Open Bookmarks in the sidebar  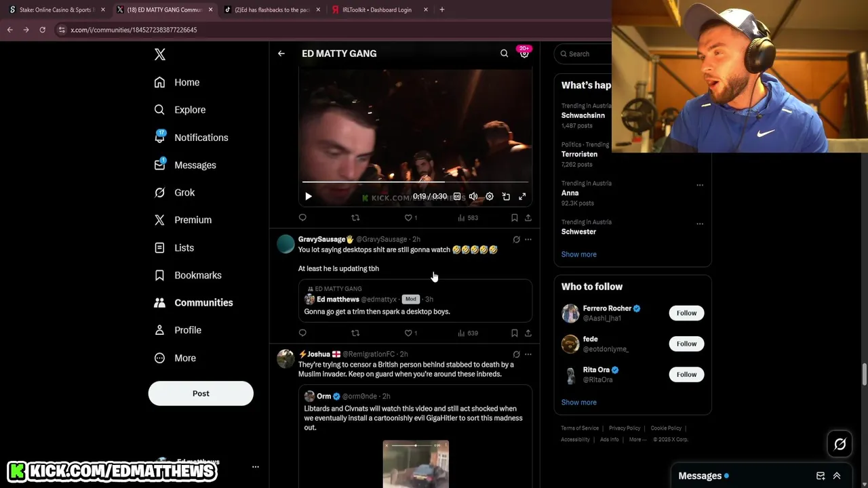pyautogui.click(x=188, y=275)
